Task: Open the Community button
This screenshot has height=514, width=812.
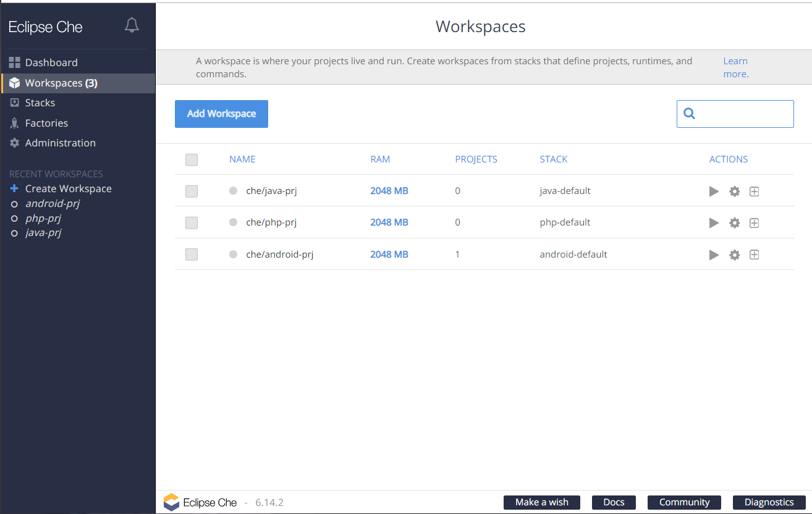Action: pos(684,502)
